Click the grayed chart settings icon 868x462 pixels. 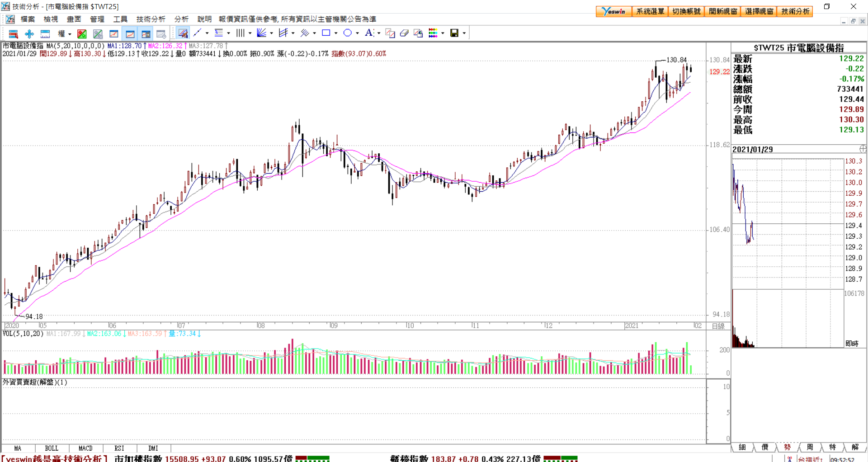(x=161, y=33)
